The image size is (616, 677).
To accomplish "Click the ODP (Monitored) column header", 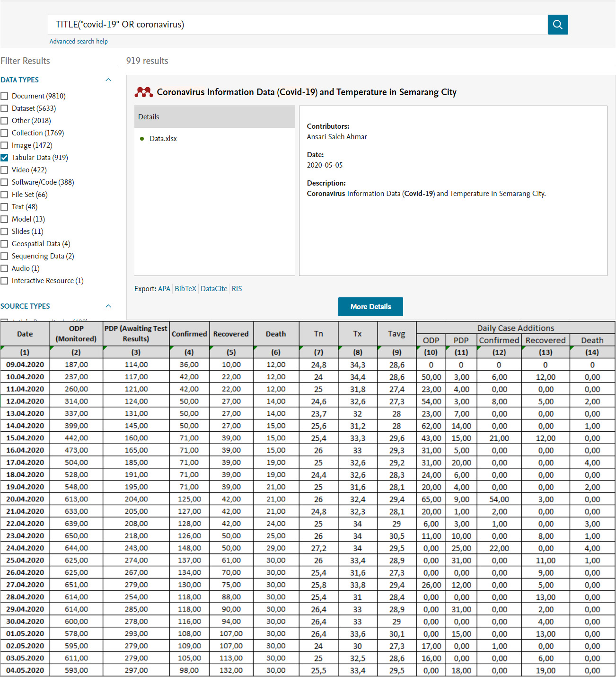I will point(76,334).
